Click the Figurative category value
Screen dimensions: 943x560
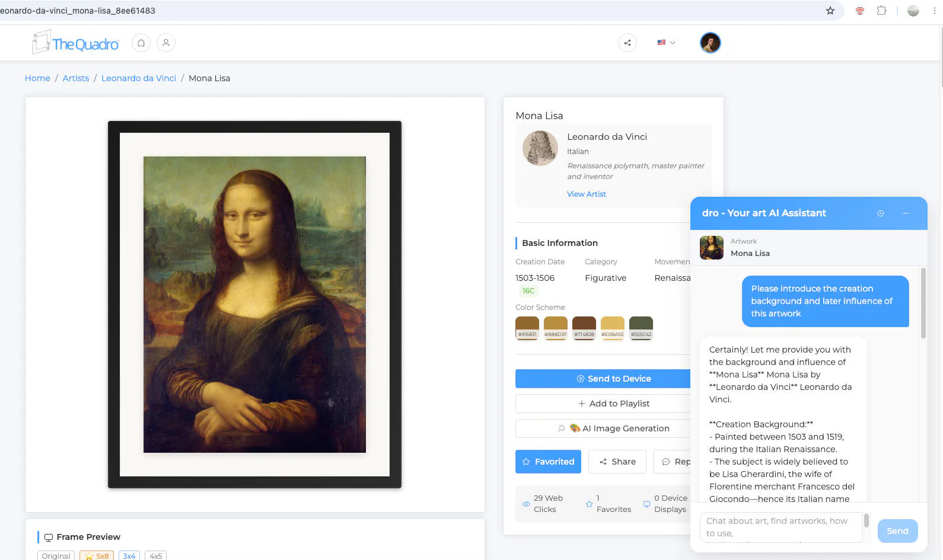click(606, 278)
